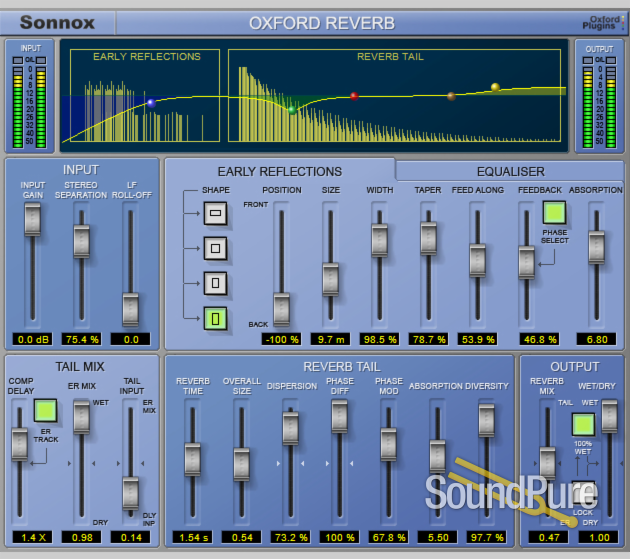Click the 97.7 % diversity value field
The width and height of the screenshot is (630, 559).
tap(487, 537)
